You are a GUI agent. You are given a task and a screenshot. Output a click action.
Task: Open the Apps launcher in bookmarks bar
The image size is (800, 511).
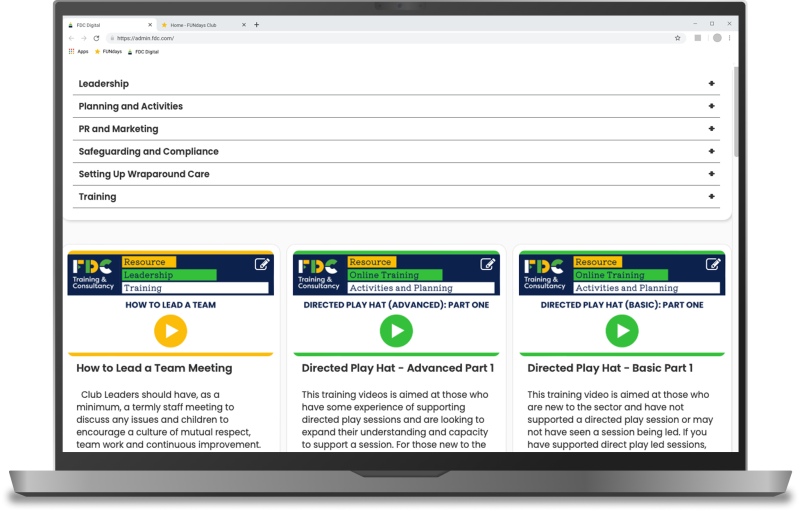[x=78, y=51]
